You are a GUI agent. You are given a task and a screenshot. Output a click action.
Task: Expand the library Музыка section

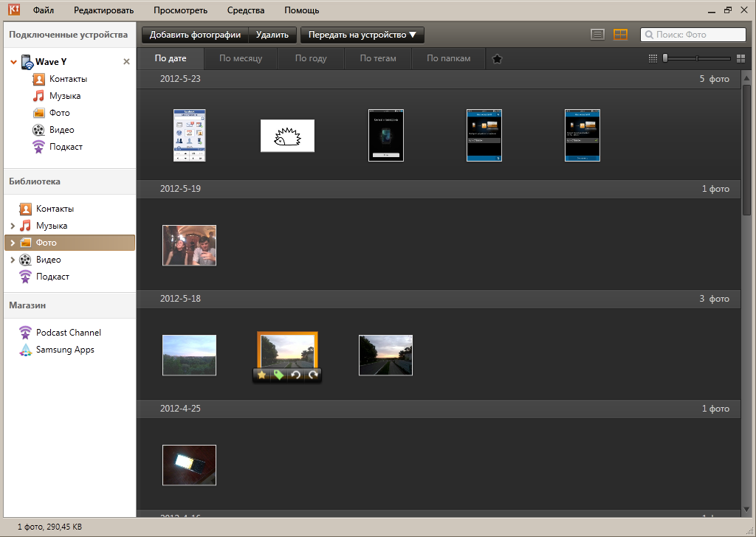pyautogui.click(x=13, y=226)
